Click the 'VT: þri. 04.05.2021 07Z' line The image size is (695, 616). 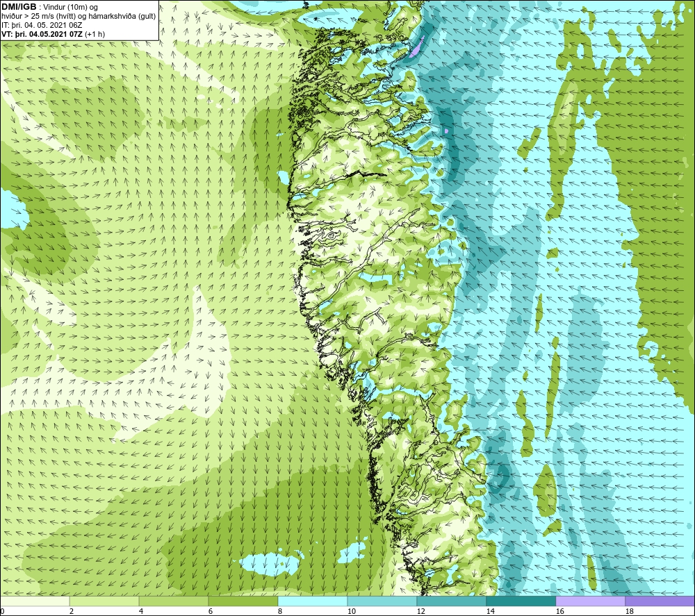click(42, 34)
